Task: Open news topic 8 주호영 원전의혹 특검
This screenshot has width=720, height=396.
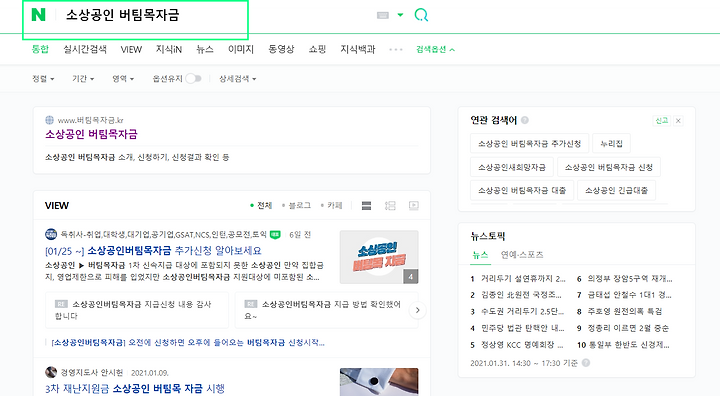Action: pos(619,311)
